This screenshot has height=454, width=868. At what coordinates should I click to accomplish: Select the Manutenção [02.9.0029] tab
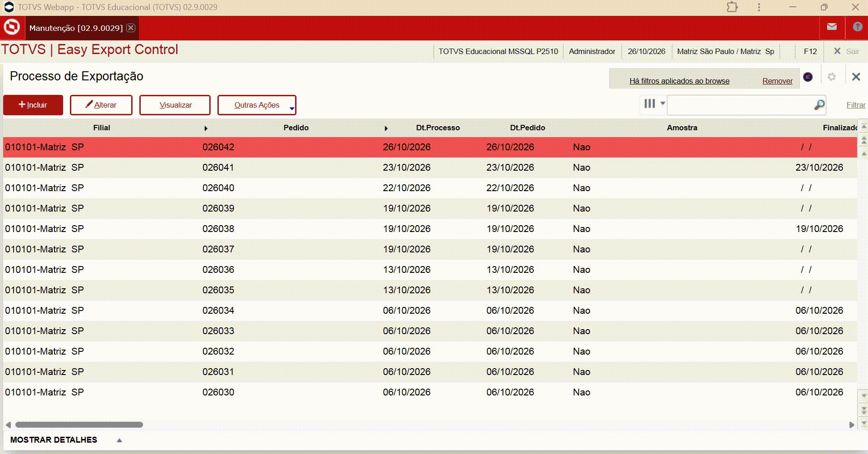click(x=76, y=28)
